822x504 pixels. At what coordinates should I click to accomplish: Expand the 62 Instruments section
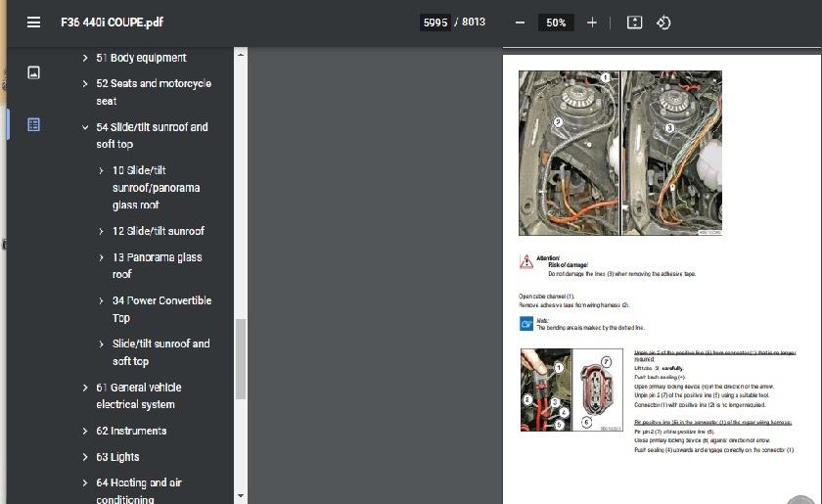tap(85, 431)
